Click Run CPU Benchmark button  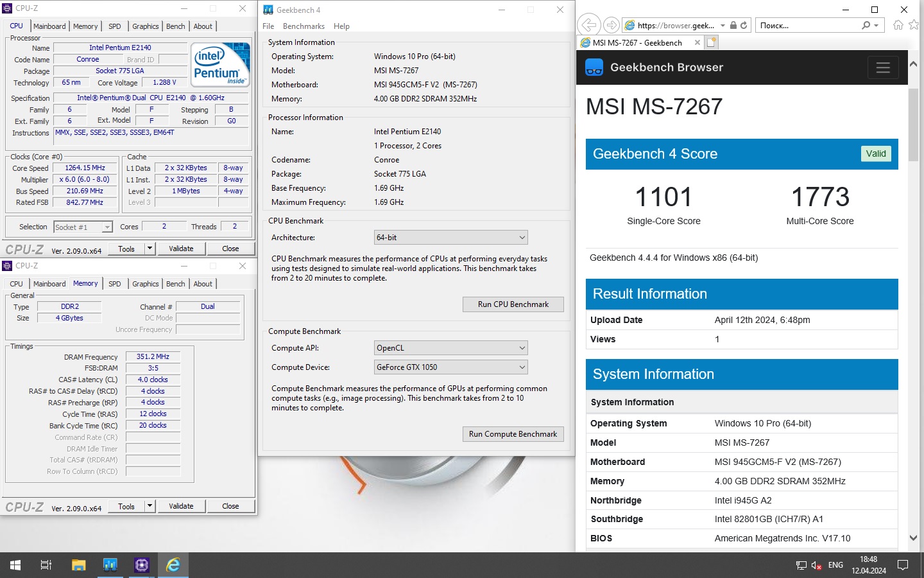point(513,304)
